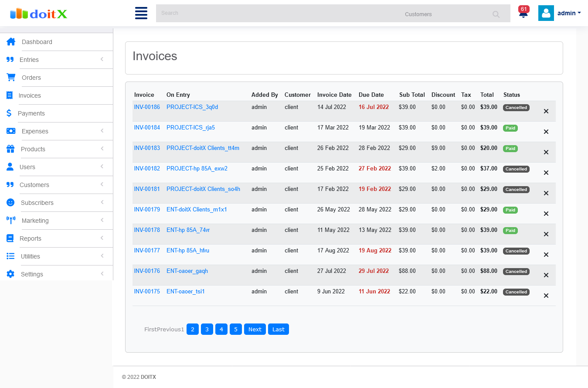588x388 pixels.
Task: Go to page 4 of invoices
Action: [x=221, y=329]
